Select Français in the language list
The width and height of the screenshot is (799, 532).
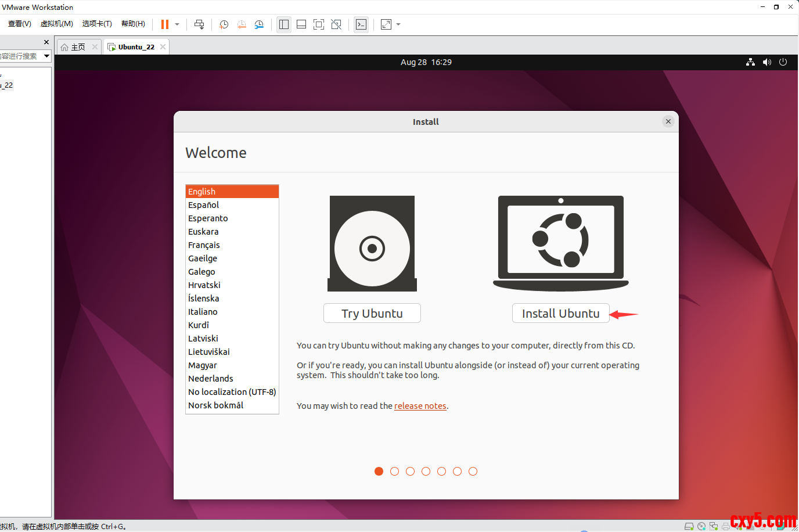click(x=204, y=245)
